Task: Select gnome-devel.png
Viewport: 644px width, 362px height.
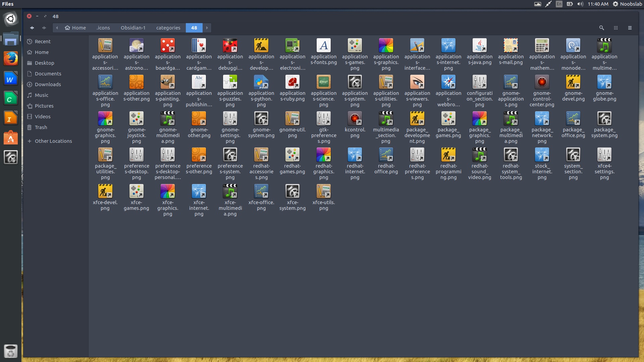Action: pyautogui.click(x=573, y=82)
